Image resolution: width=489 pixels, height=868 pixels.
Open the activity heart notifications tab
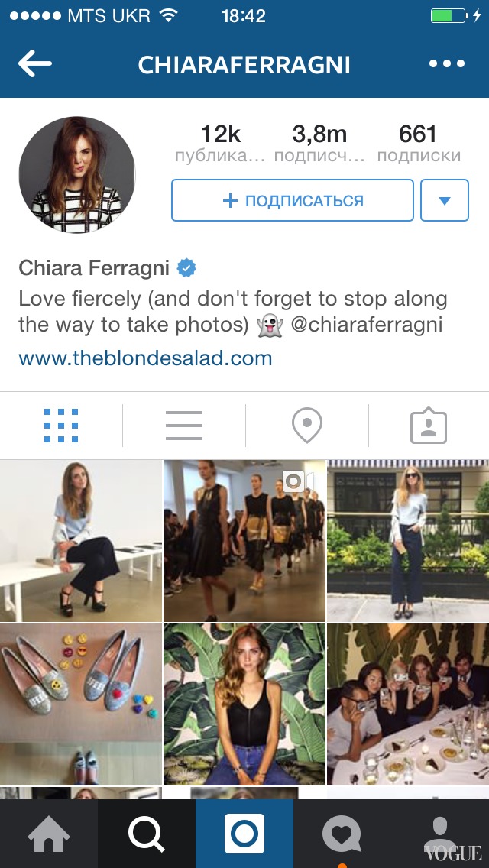click(342, 834)
